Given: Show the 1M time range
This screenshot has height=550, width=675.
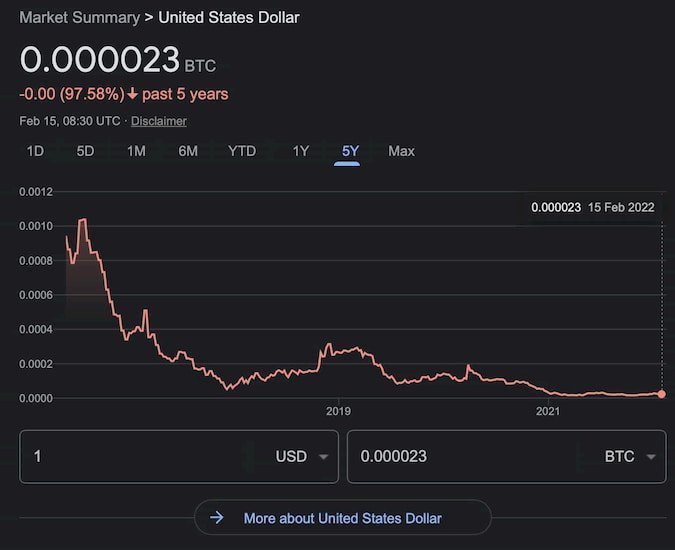Looking at the screenshot, I should pyautogui.click(x=137, y=151).
